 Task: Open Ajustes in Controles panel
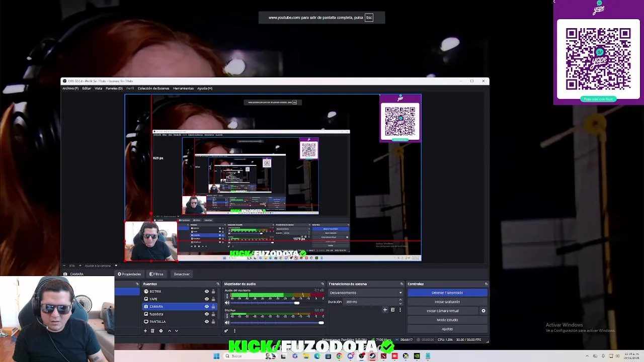(447, 329)
